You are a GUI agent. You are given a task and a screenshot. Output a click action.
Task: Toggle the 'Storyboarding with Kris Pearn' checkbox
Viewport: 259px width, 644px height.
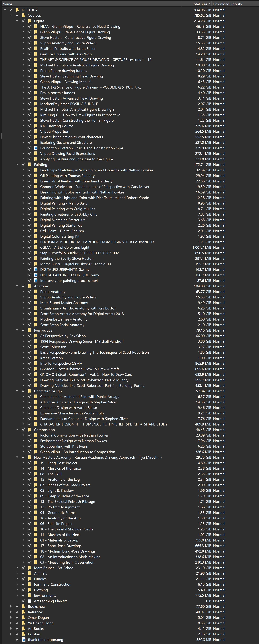pyautogui.click(x=29, y=446)
